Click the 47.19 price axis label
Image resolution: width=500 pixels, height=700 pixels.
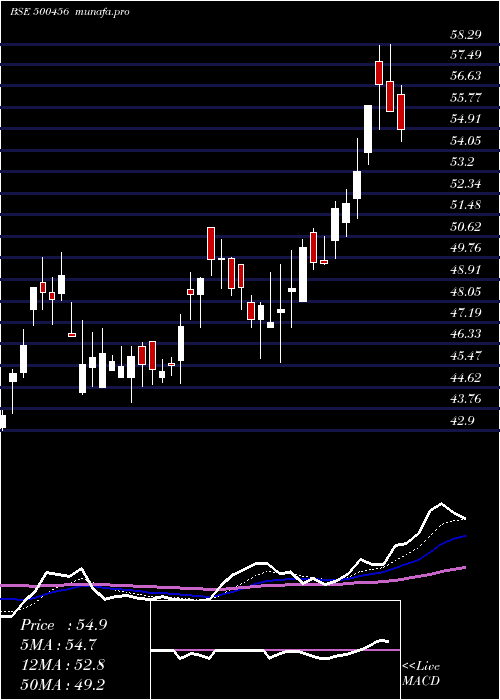(x=466, y=312)
